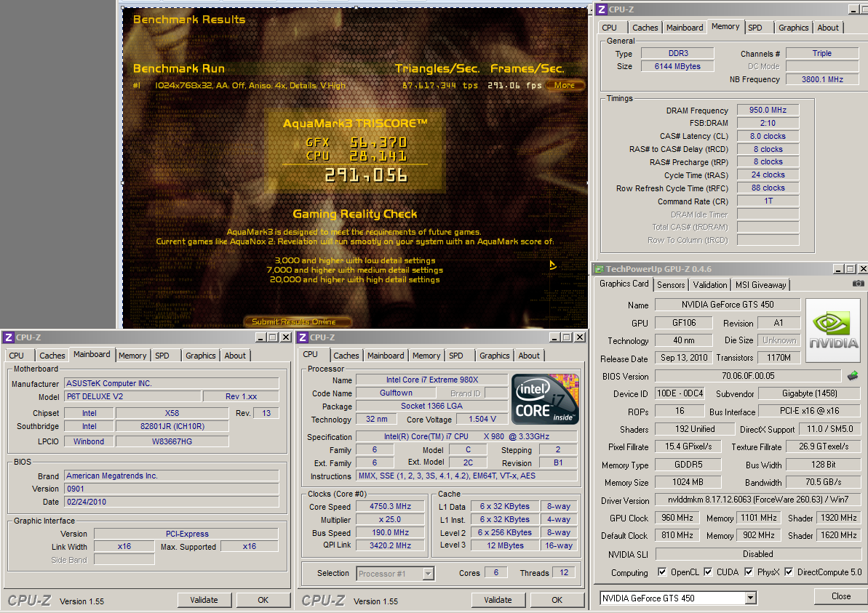Toggle the DirectCompute 5.0 checkbox
This screenshot has height=613, width=868.
coord(789,572)
